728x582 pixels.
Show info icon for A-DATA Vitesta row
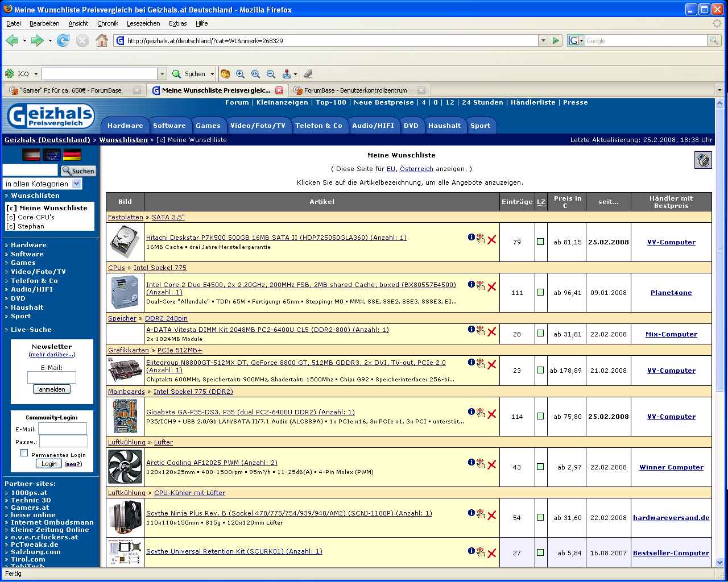471,330
